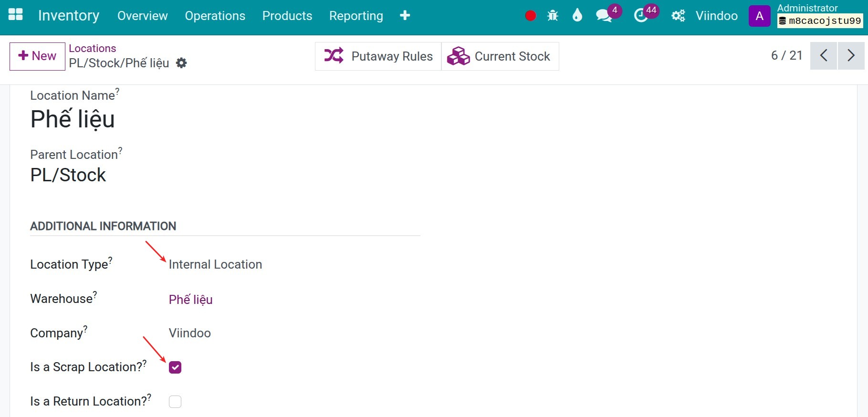
Task: Open Current Stock smart button
Action: (x=500, y=56)
